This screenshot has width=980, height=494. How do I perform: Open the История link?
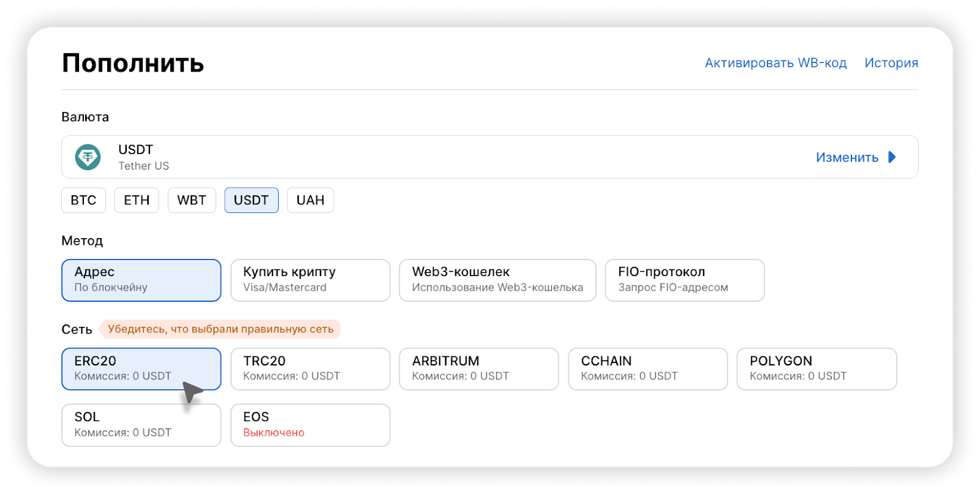click(891, 63)
